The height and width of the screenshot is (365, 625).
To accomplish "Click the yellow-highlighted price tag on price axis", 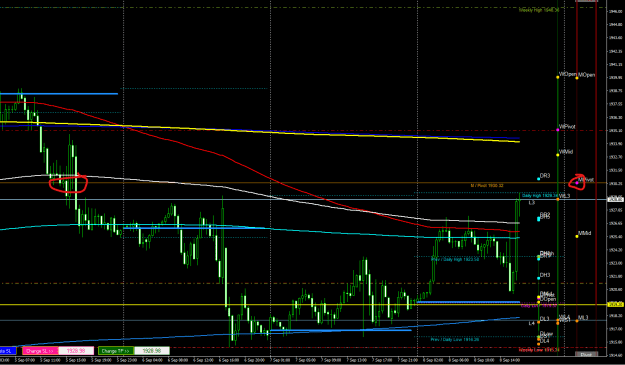I will click(x=615, y=304).
